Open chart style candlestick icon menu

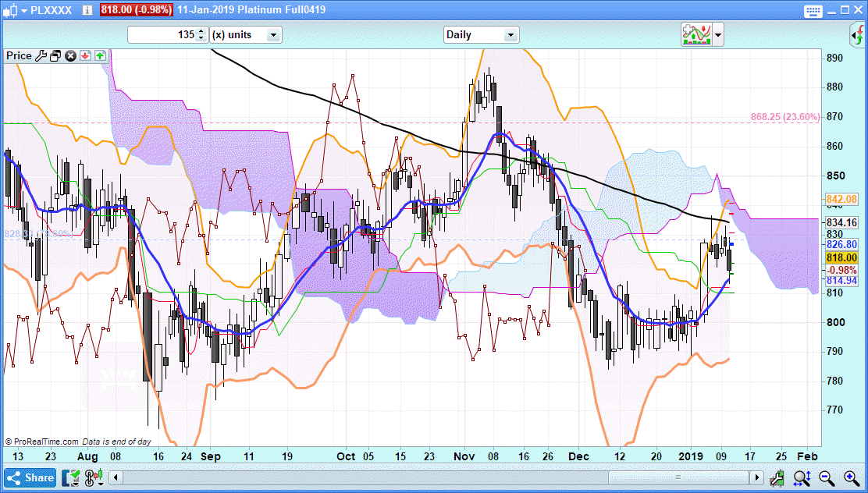point(10,10)
